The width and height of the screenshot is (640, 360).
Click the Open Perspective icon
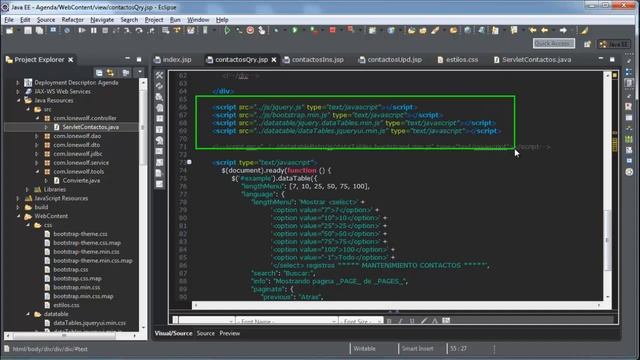point(587,44)
